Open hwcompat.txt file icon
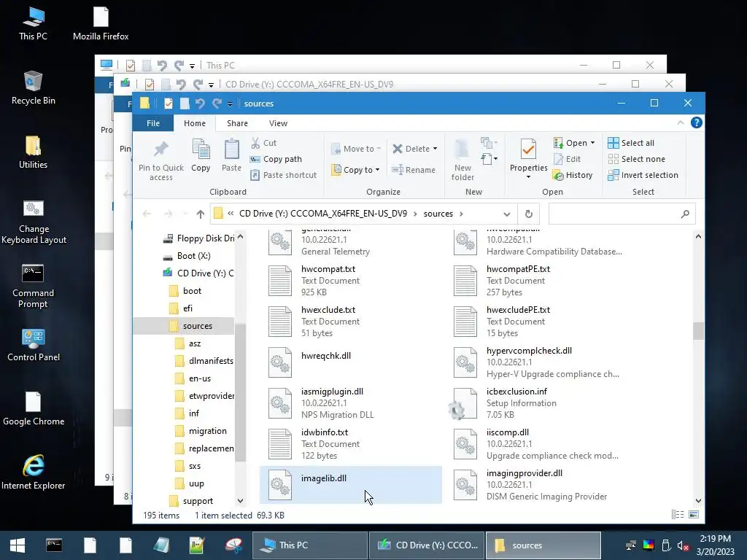The width and height of the screenshot is (747, 560). [280, 281]
